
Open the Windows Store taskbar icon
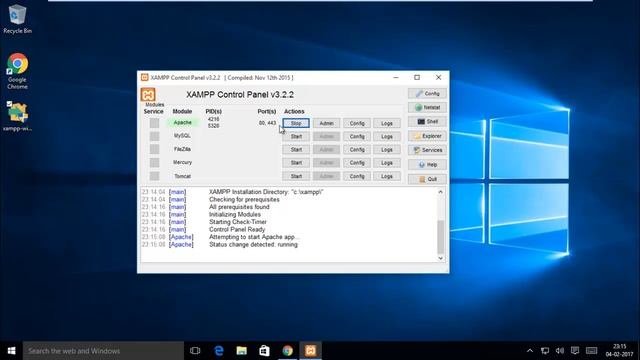[264, 351]
